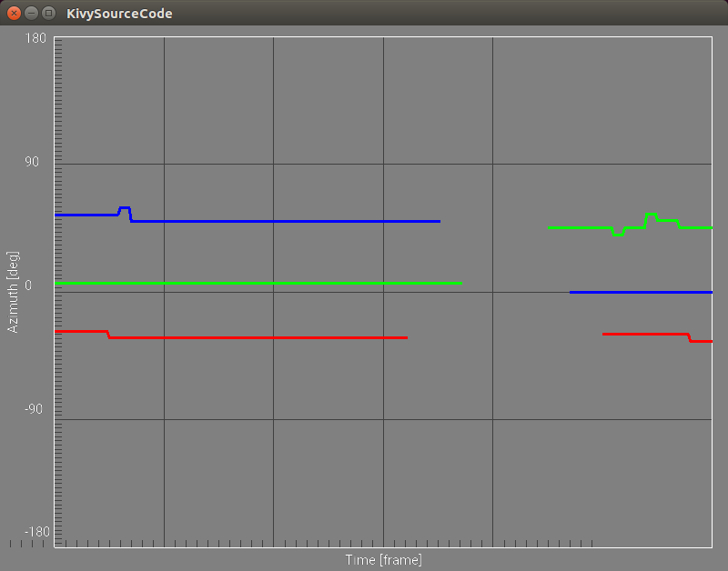Click the green trace's bump on the right

[x=652, y=215]
